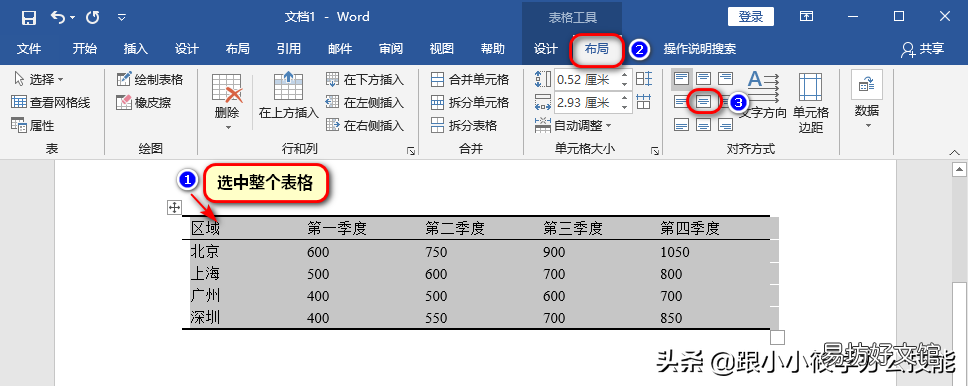The height and width of the screenshot is (386, 968).
Task: Switch to the 引用 tab
Action: (289, 49)
